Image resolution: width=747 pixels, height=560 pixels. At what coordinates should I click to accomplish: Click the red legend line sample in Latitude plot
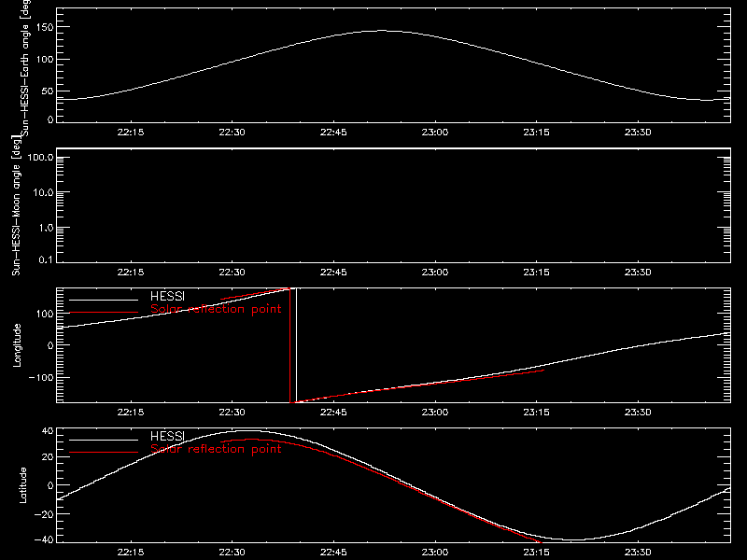(104, 453)
